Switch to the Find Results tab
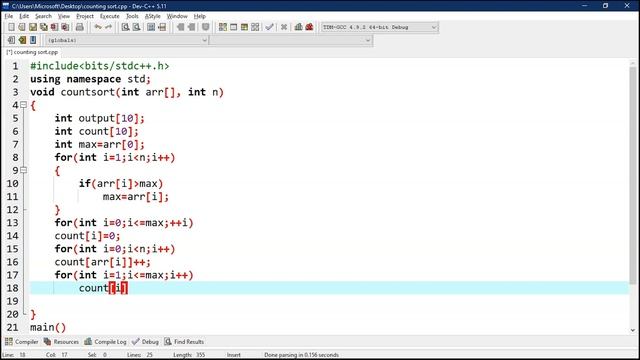This screenshot has height=360, width=640. tap(184, 342)
